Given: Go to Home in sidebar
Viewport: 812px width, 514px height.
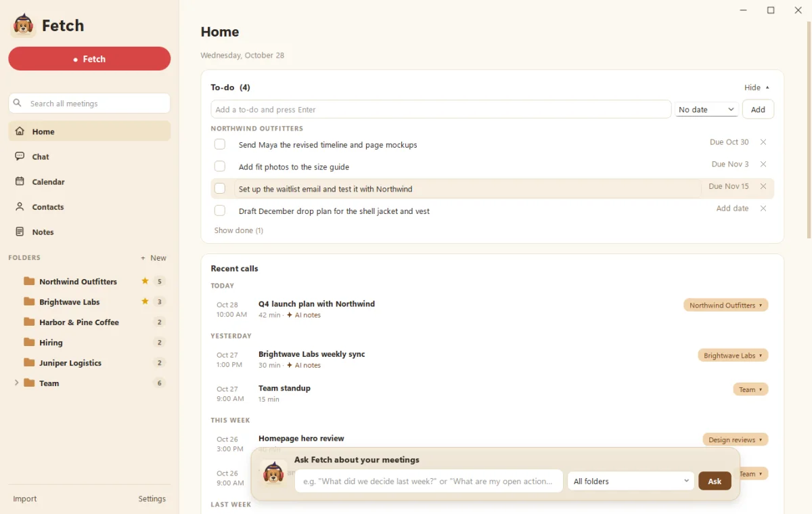Looking at the screenshot, I should point(89,131).
